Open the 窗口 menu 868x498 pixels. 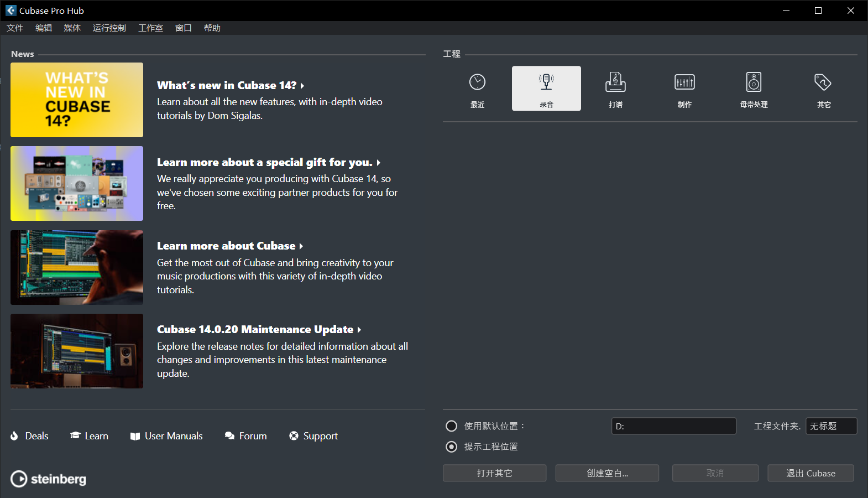click(x=184, y=28)
